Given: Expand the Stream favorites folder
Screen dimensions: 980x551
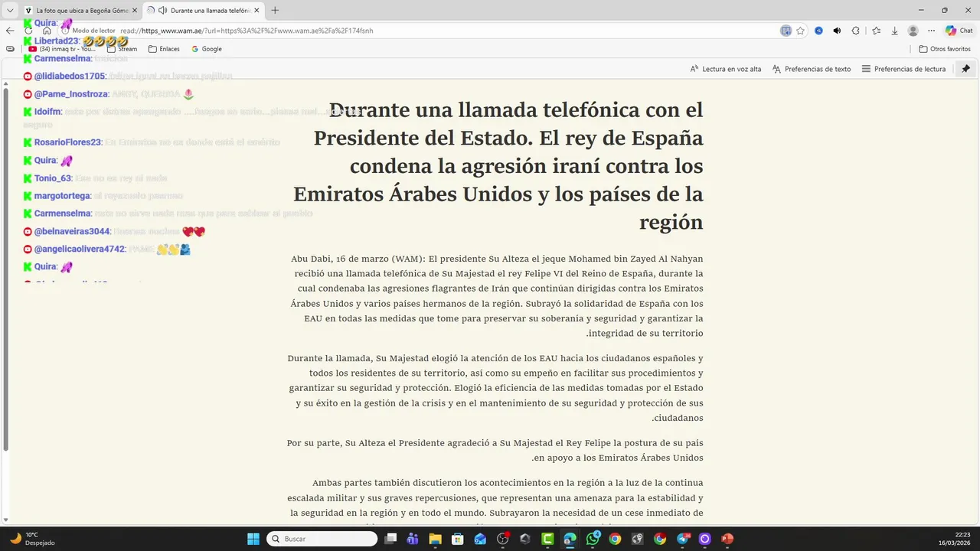Looking at the screenshot, I should [x=122, y=49].
